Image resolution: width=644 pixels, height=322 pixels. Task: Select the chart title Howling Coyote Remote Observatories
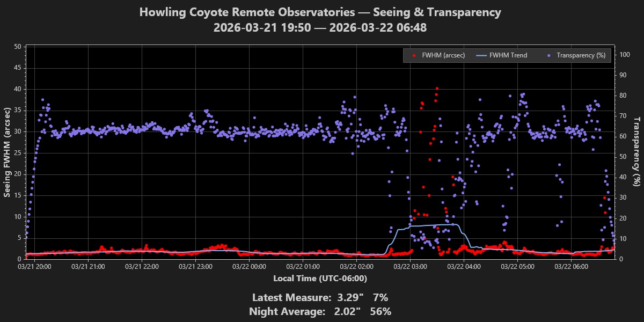pos(320,12)
